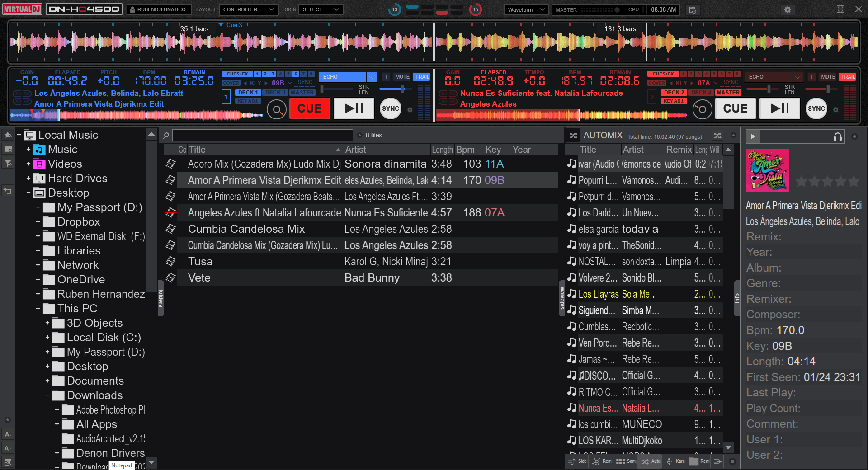Open the Karaoke microphone icon in the bottom bar
The height and width of the screenshot is (470, 868).
coord(670,461)
